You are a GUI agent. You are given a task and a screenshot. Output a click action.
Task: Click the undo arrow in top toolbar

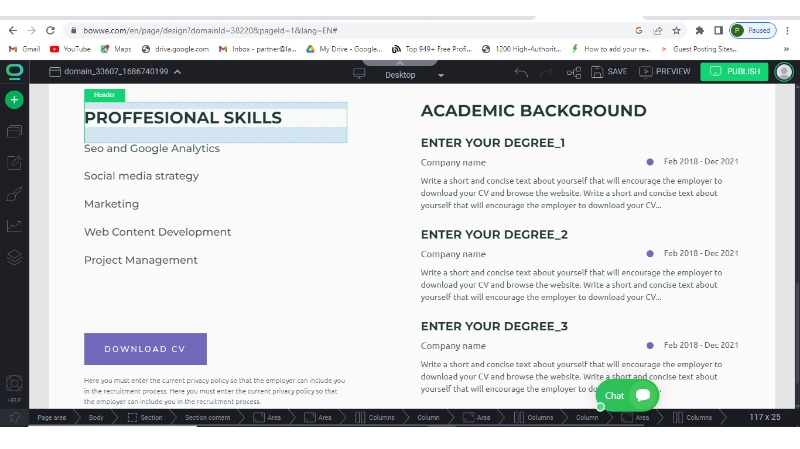(x=521, y=72)
